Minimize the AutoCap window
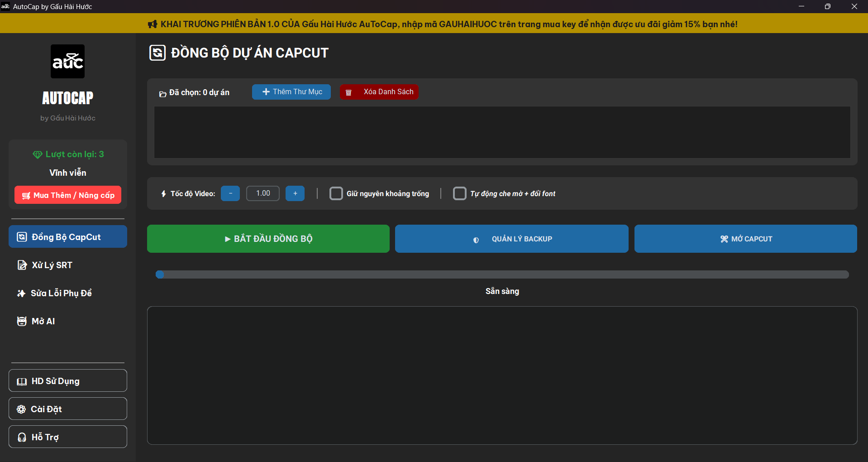Screen dimensions: 868x462 coord(801,6)
